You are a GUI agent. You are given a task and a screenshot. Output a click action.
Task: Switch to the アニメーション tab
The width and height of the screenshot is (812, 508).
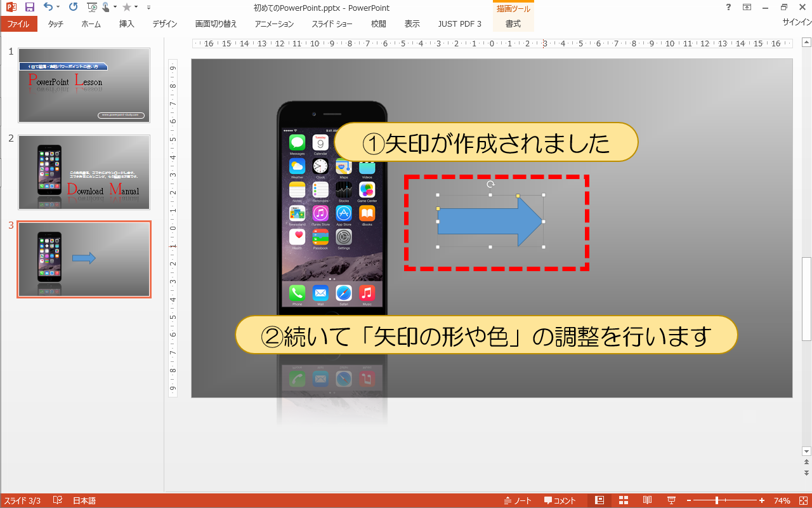pos(274,24)
